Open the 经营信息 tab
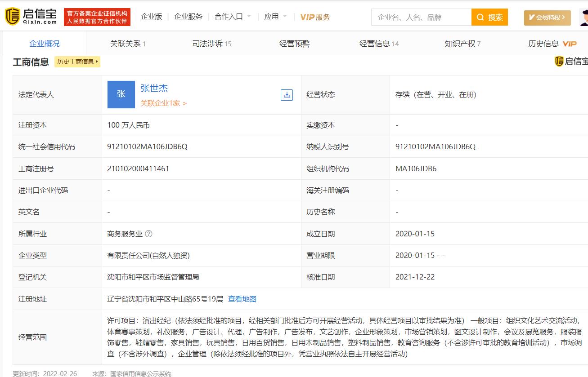The height and width of the screenshot is (377, 588). tap(379, 44)
